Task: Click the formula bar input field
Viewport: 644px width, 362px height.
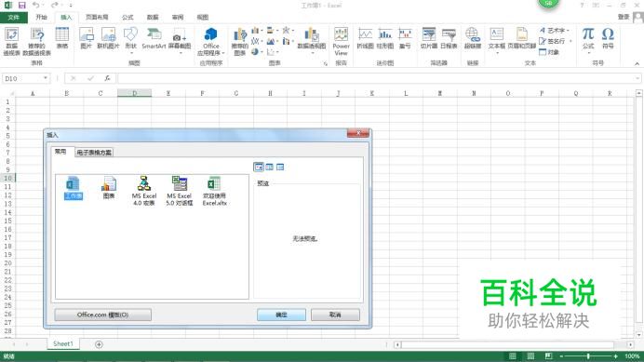Action: 379,78
